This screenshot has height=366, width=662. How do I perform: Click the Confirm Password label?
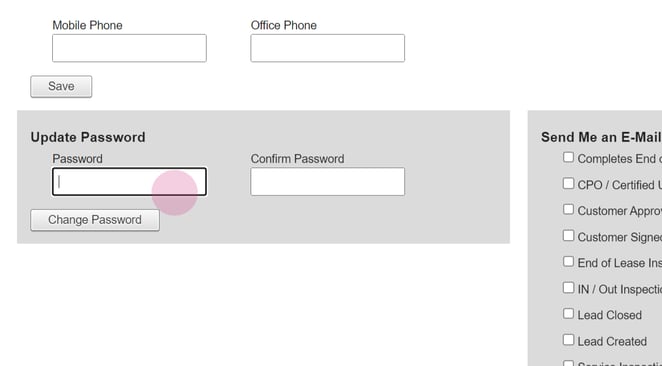(x=298, y=159)
